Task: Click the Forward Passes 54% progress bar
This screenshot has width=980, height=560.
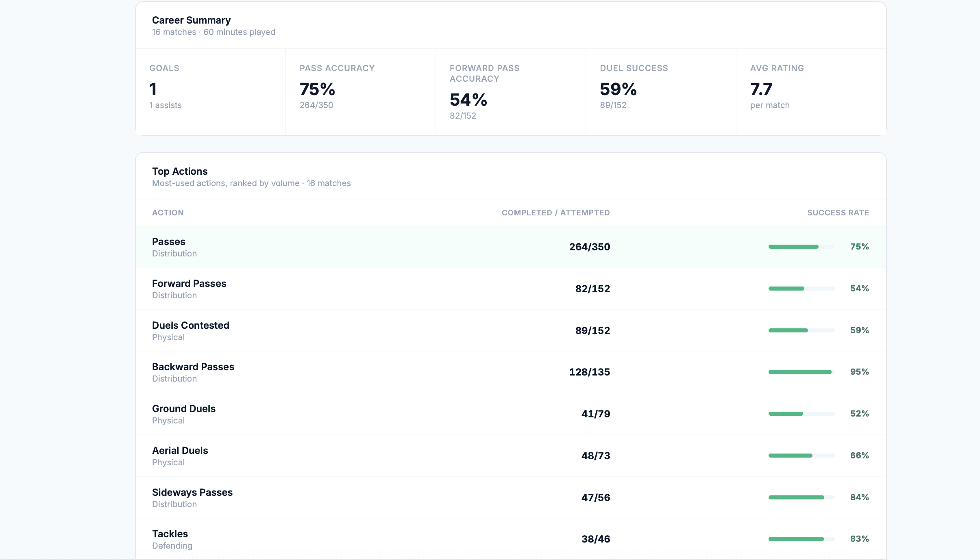Action: click(801, 289)
